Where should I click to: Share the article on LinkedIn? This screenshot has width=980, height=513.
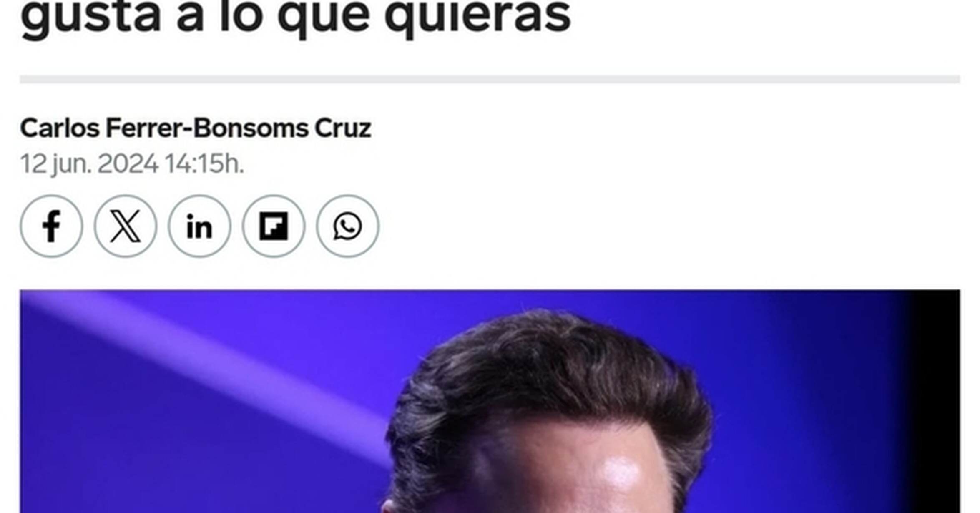(x=199, y=226)
